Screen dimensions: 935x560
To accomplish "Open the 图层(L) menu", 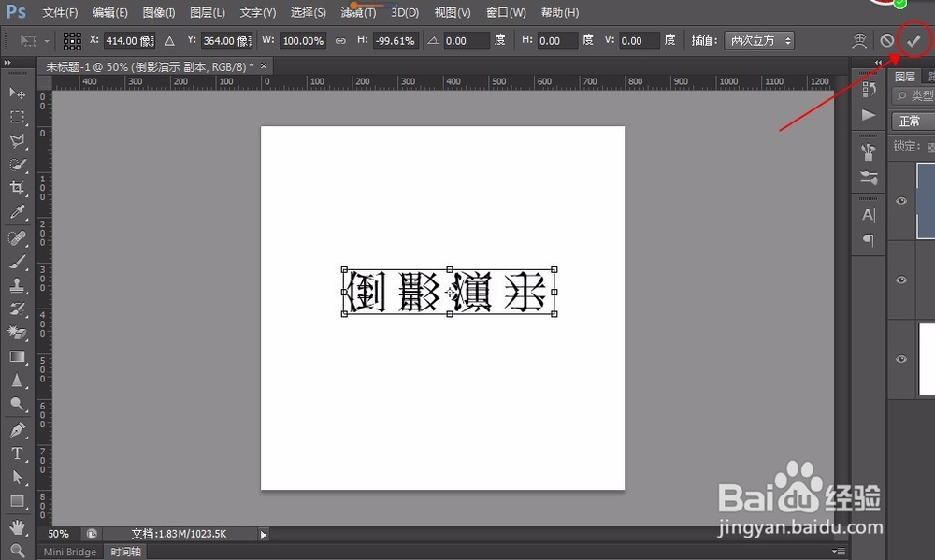I will click(x=207, y=12).
